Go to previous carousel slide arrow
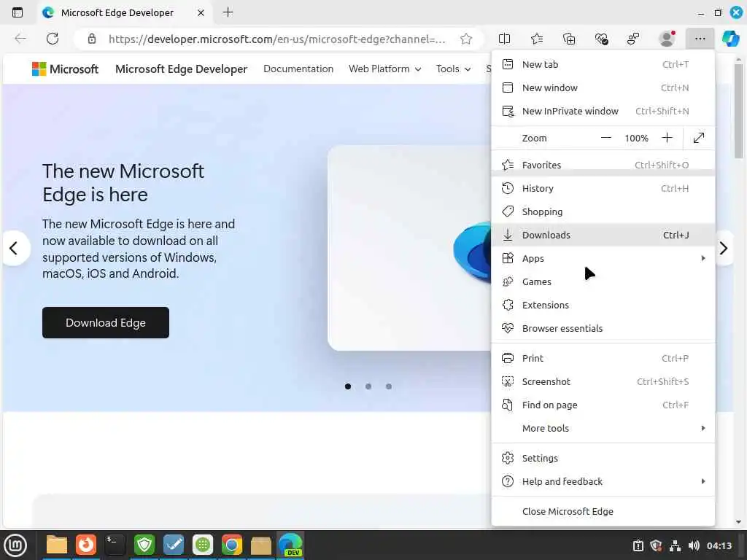The image size is (747, 560). 15,248
